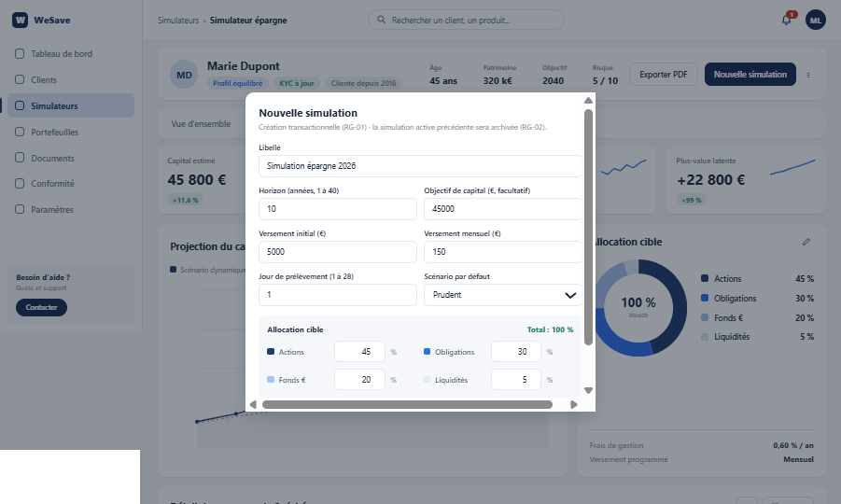This screenshot has height=504, width=841.
Task: Click the '+11,6 %' capital badge
Action: click(x=185, y=200)
